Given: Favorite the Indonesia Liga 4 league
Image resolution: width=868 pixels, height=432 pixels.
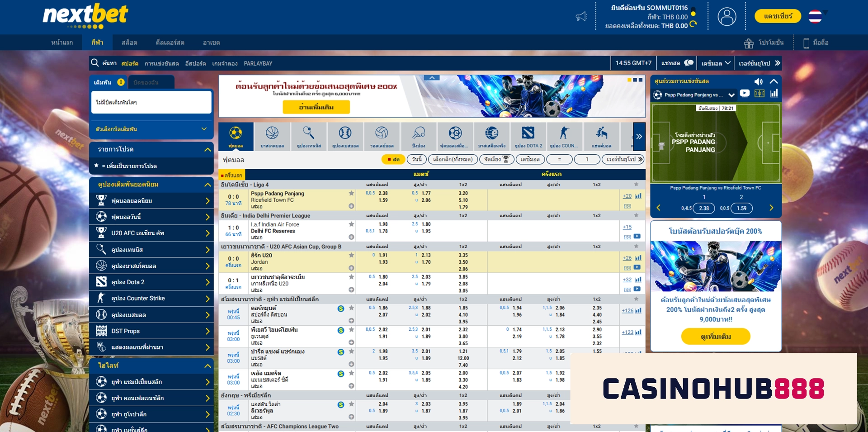Looking at the screenshot, I should (x=636, y=185).
